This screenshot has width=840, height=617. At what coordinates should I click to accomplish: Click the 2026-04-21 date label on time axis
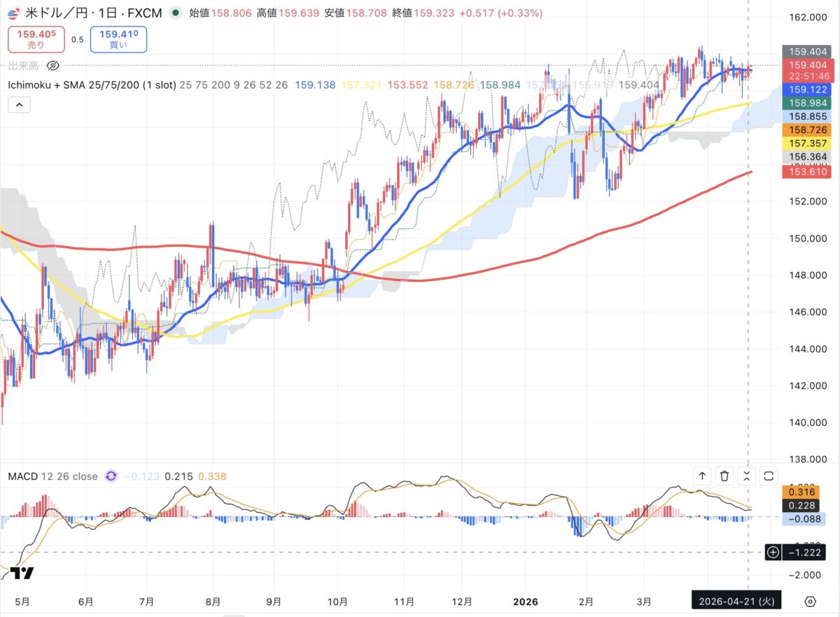pyautogui.click(x=736, y=601)
